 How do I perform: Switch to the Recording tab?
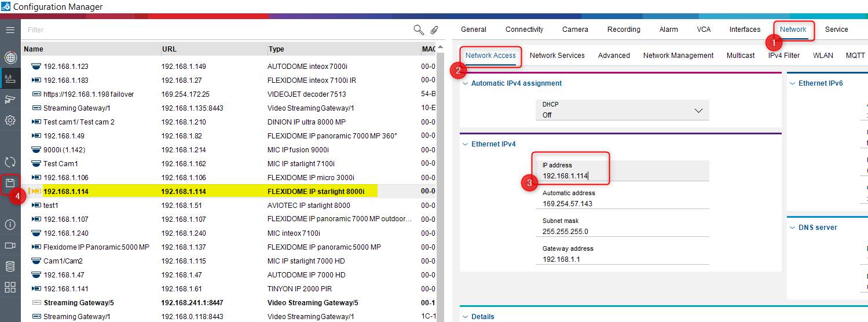coord(623,30)
